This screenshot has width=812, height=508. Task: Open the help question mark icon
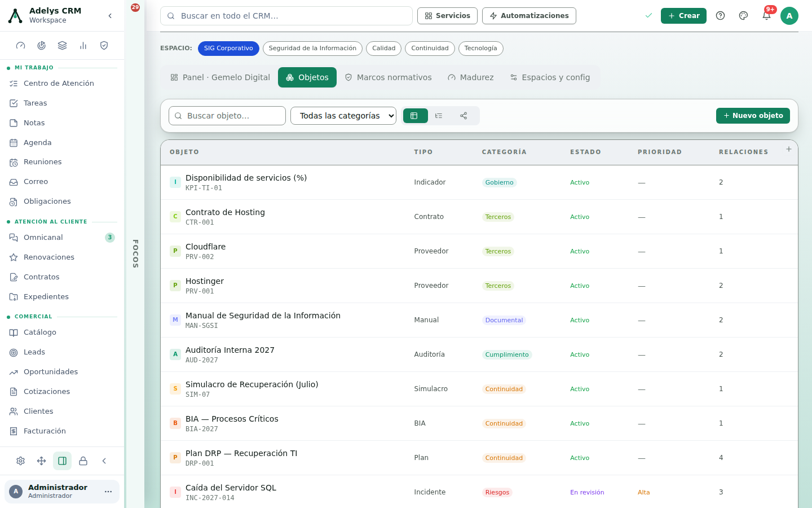coord(720,16)
